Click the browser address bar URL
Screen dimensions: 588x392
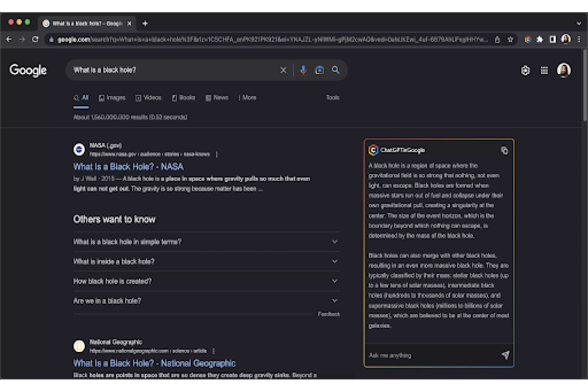[x=272, y=40]
